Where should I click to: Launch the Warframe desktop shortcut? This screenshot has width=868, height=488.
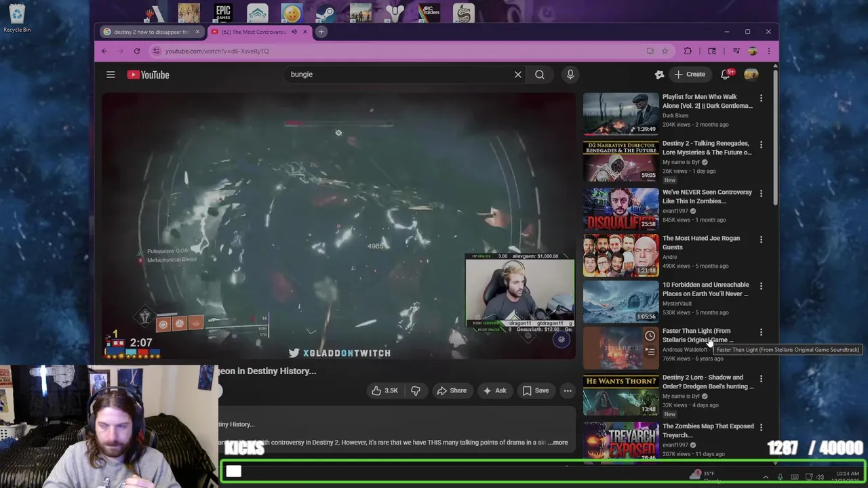[x=257, y=13]
